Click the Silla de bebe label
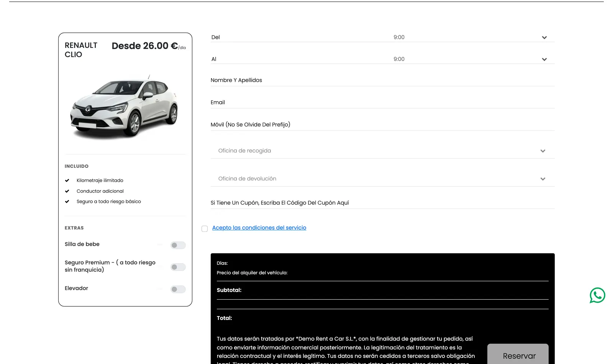The width and height of the screenshot is (613, 364). click(x=82, y=244)
